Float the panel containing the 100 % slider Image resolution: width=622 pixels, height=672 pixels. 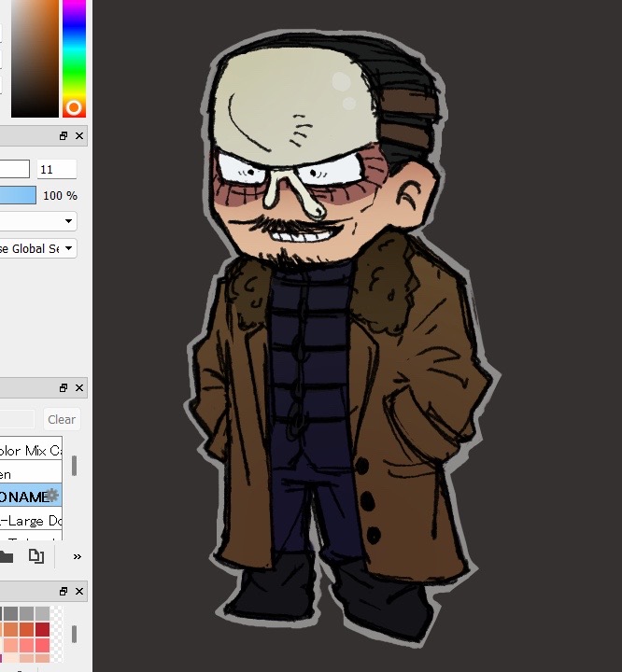[64, 136]
